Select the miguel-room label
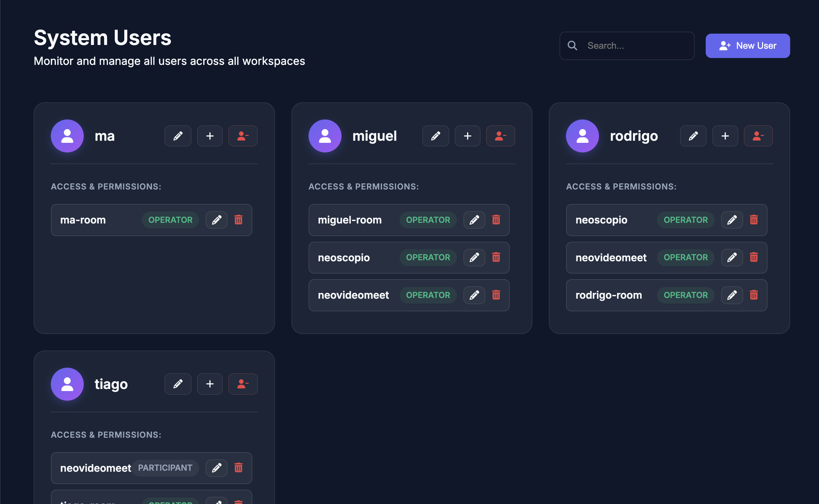The image size is (819, 504). 350,220
